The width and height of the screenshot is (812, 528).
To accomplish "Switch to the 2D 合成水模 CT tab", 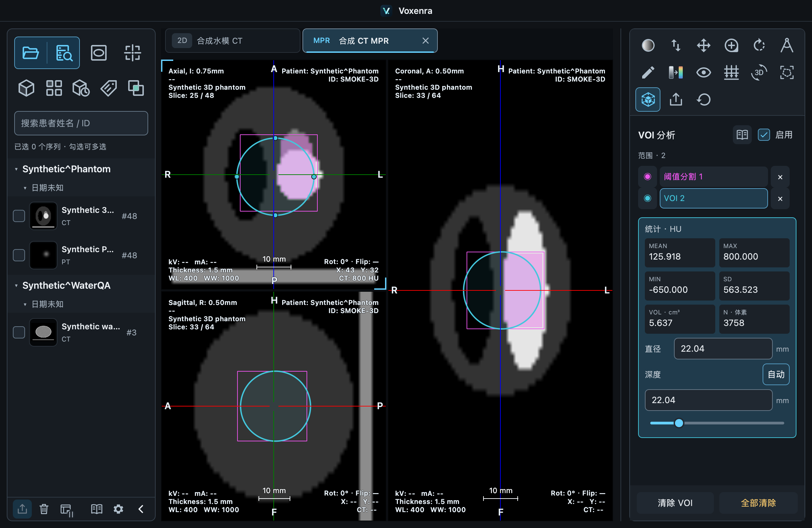I will click(232, 41).
